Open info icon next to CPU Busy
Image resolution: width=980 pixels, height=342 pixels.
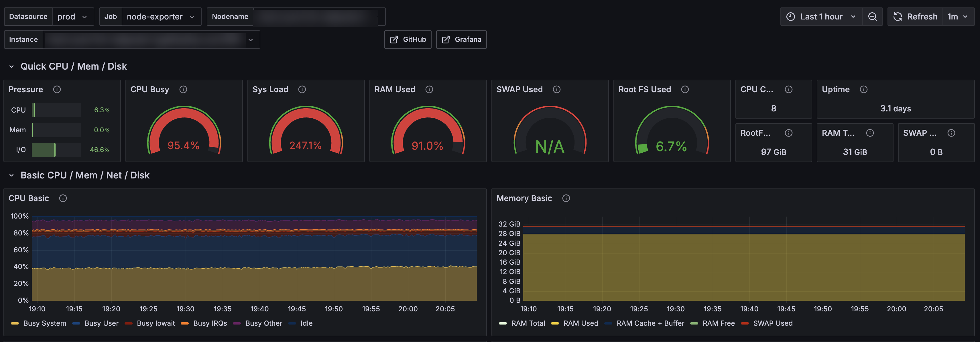tap(183, 89)
